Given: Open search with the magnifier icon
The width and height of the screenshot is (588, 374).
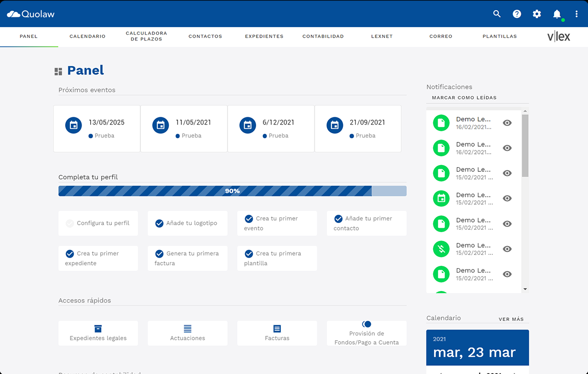Looking at the screenshot, I should [497, 14].
